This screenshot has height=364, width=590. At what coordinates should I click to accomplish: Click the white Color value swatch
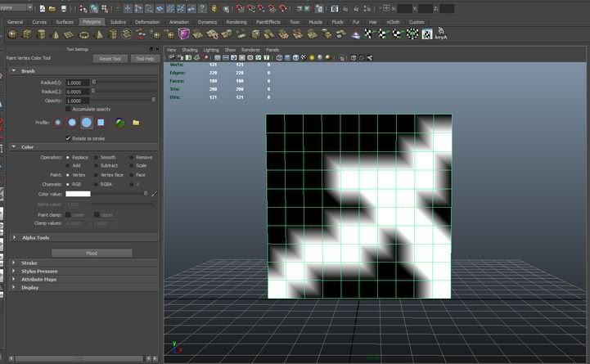tap(78, 194)
